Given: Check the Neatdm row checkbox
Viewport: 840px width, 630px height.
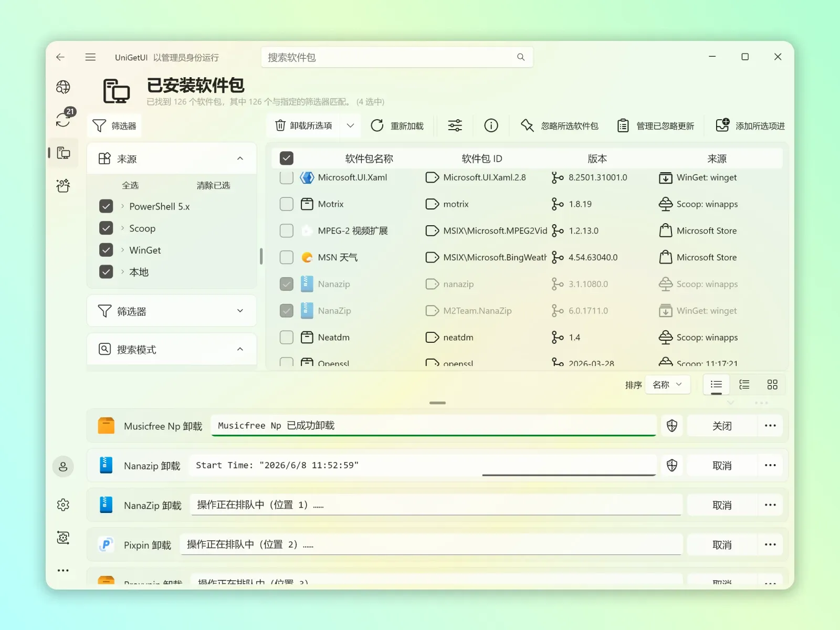Looking at the screenshot, I should (x=287, y=338).
